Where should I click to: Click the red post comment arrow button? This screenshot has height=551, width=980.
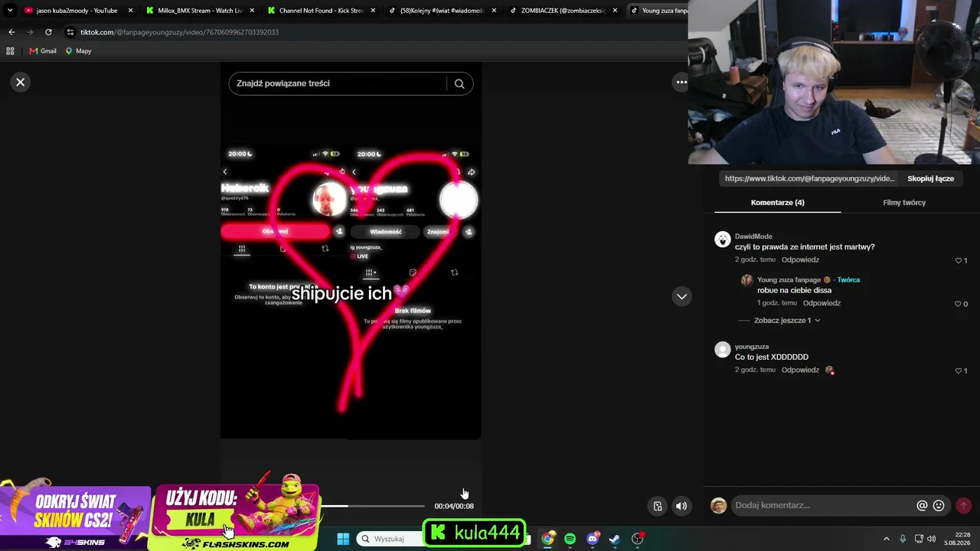(963, 505)
